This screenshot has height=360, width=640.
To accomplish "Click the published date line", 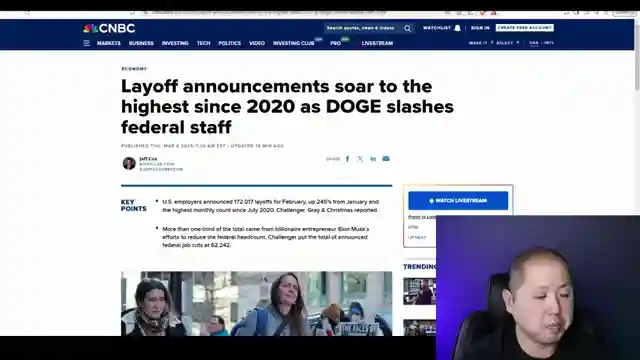I will [x=202, y=146].
